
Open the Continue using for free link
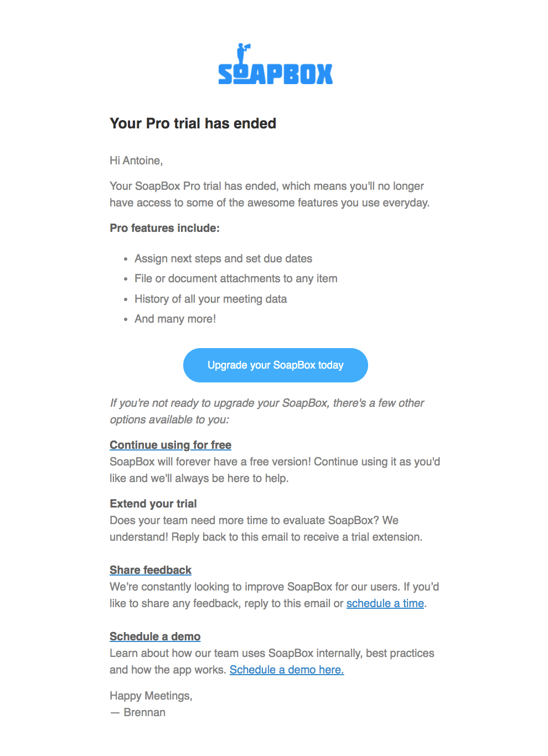tap(170, 445)
